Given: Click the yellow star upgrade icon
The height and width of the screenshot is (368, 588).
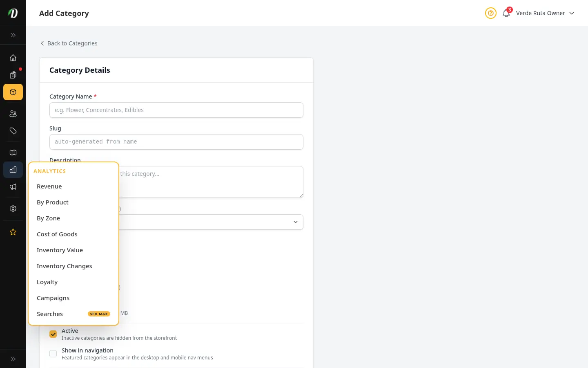Looking at the screenshot, I should pyautogui.click(x=13, y=232).
